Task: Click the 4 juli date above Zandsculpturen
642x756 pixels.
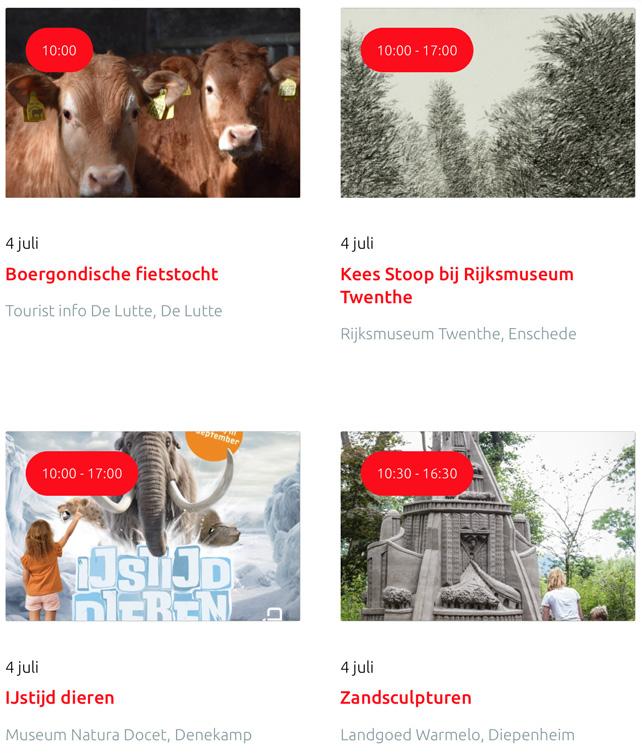Action: pyautogui.click(x=357, y=667)
